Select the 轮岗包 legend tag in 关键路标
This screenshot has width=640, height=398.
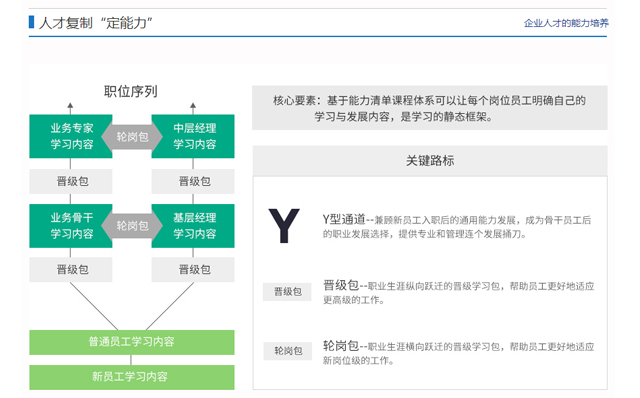point(288,351)
